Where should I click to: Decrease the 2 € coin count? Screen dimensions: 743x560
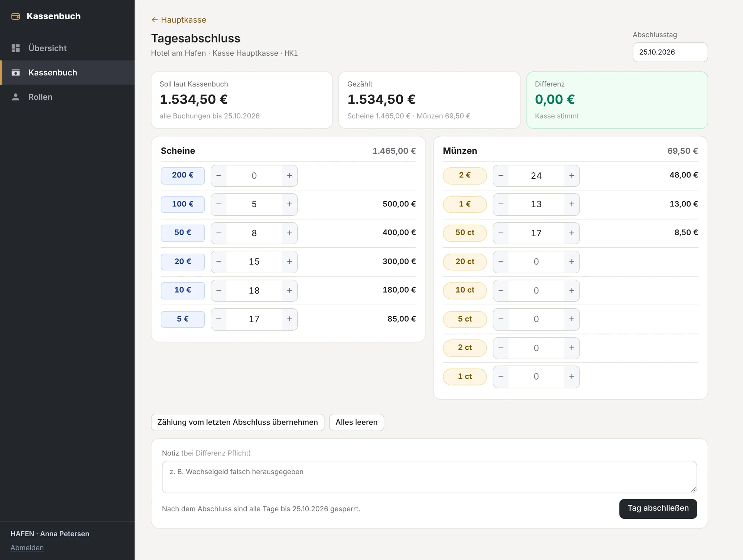[501, 176]
